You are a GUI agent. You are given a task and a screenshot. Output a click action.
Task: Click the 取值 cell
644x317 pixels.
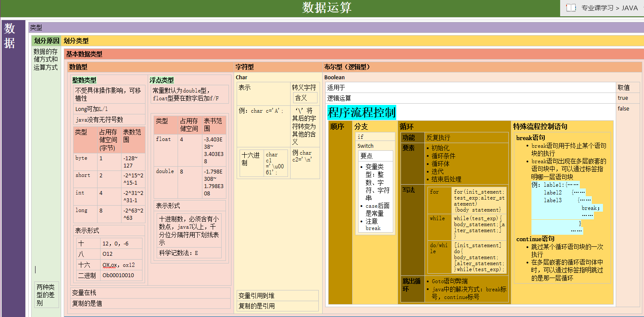(628, 87)
